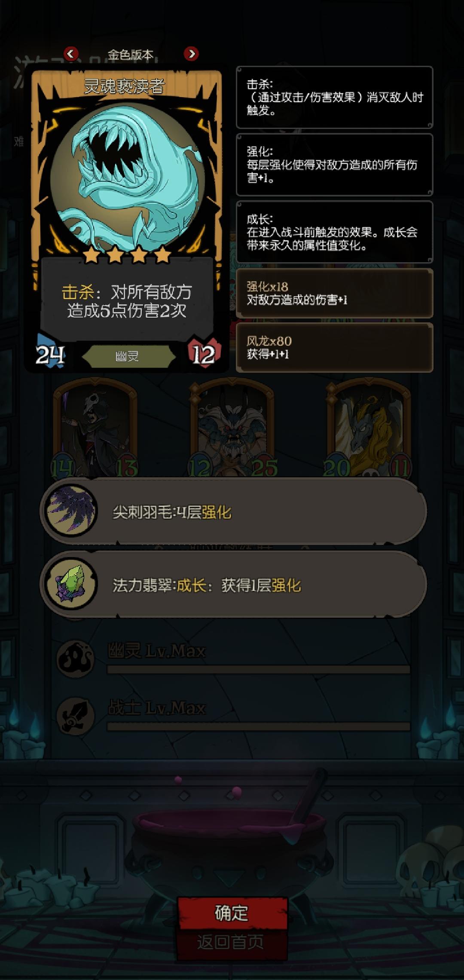Tap the 幽灵 Lv.Max progress bar
Viewport: 464px width, 980px height.
pos(259,669)
